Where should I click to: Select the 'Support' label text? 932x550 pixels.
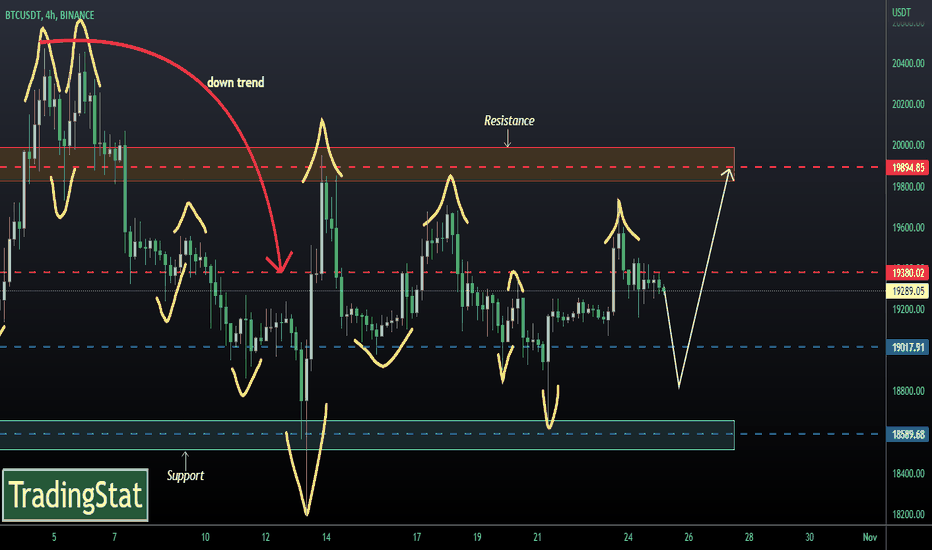[185, 476]
